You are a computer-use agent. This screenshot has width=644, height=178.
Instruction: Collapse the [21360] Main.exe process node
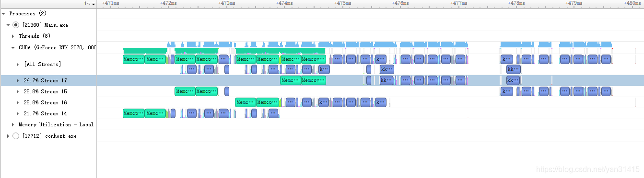click(x=8, y=25)
